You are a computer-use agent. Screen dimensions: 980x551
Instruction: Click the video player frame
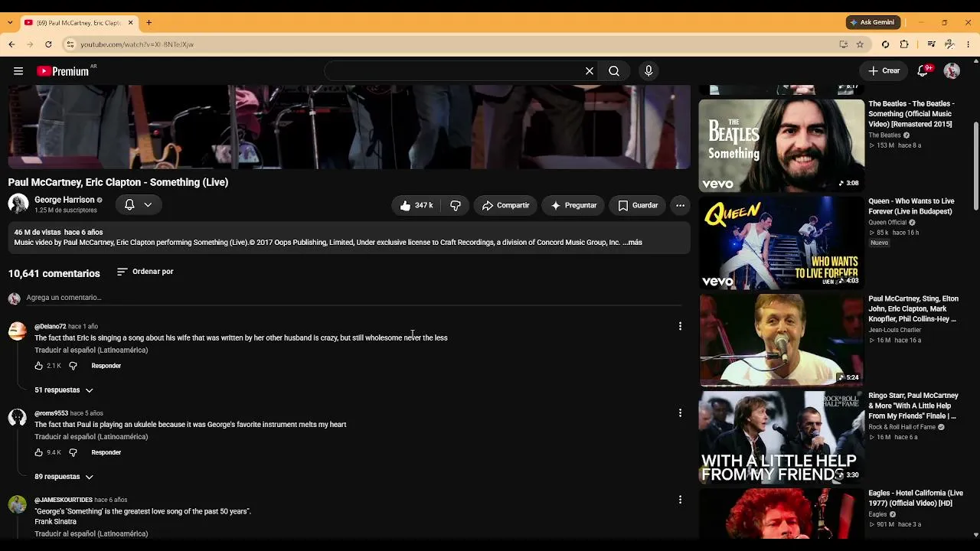[x=349, y=127]
